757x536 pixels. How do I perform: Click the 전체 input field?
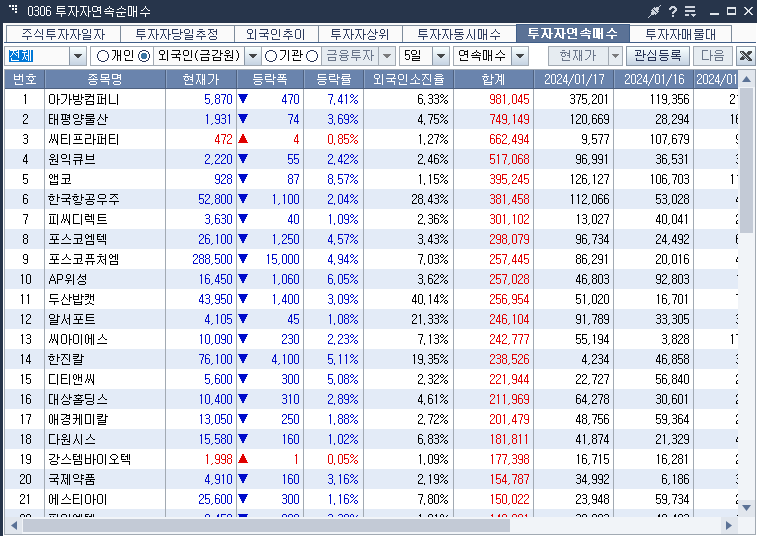point(38,56)
